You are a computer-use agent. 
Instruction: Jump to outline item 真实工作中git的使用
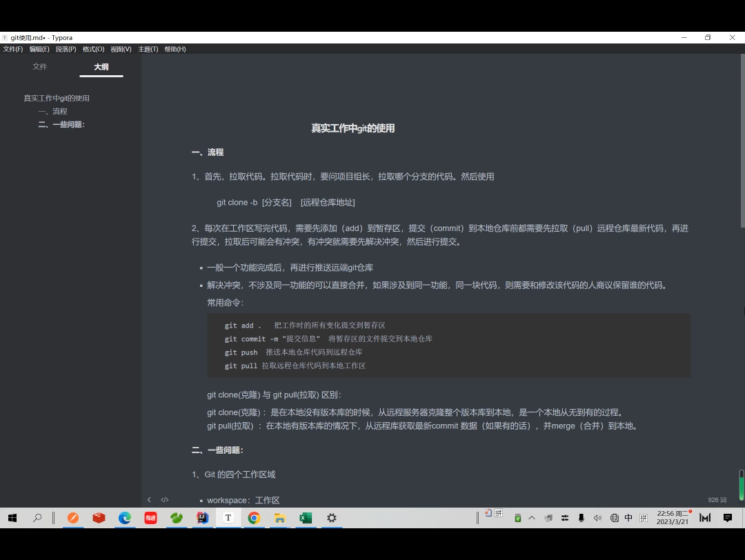(x=57, y=99)
